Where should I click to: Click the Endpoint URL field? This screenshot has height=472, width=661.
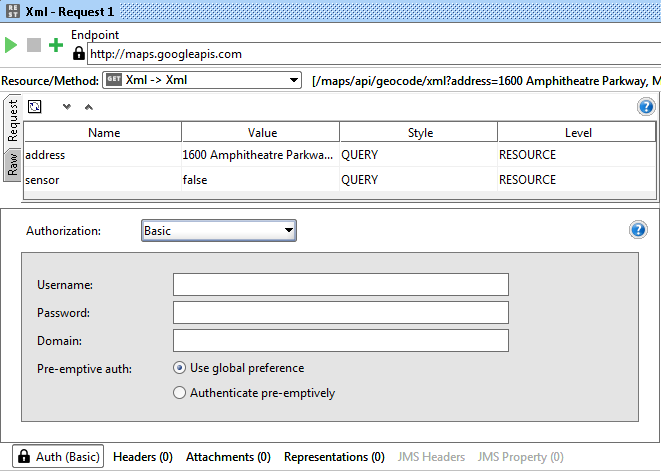tap(374, 54)
